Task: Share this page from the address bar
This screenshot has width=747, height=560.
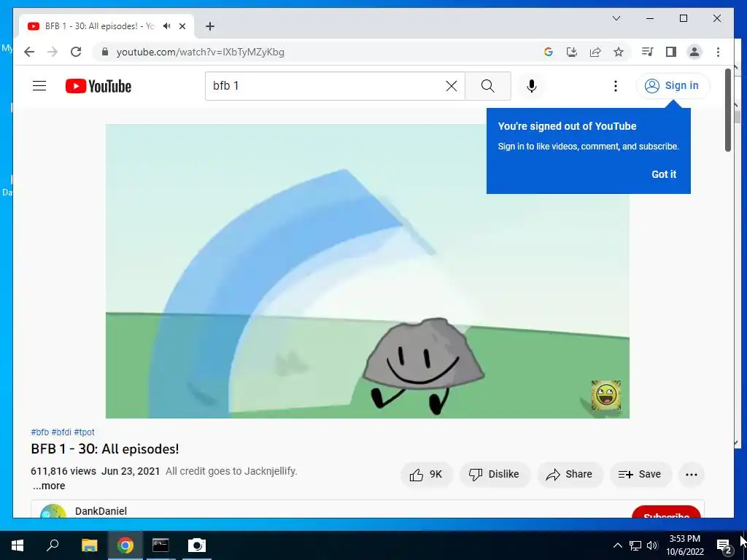Action: (x=595, y=52)
